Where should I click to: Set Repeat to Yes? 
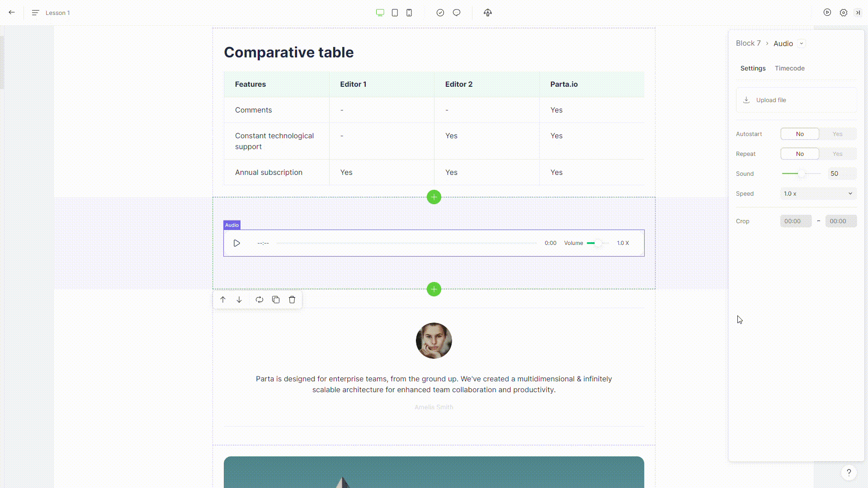point(837,154)
